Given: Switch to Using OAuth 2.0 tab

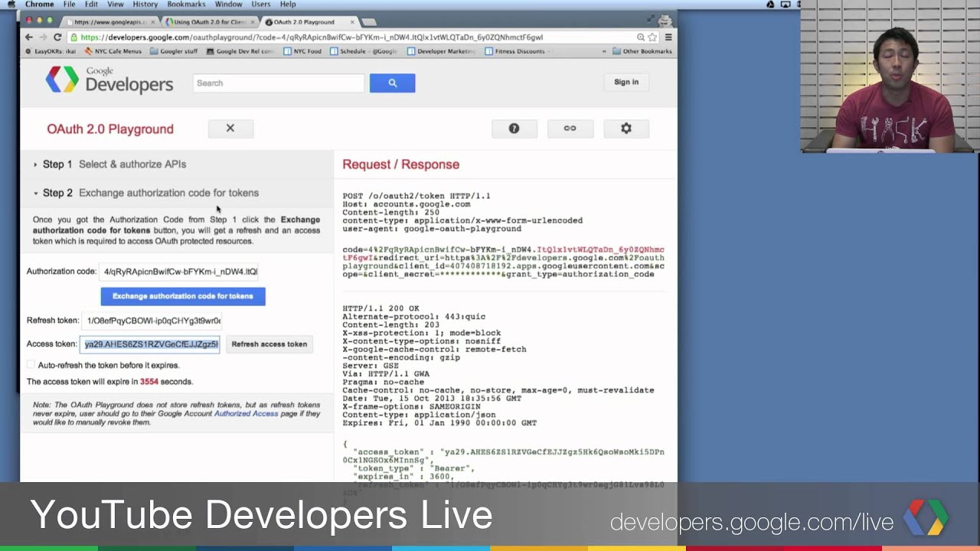Looking at the screenshot, I should [x=209, y=22].
